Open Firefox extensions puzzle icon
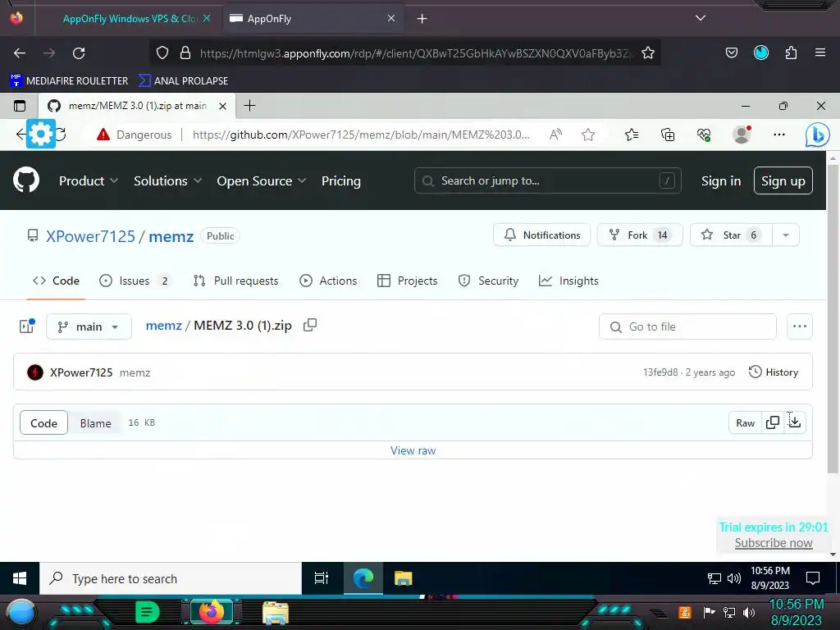 tap(791, 52)
